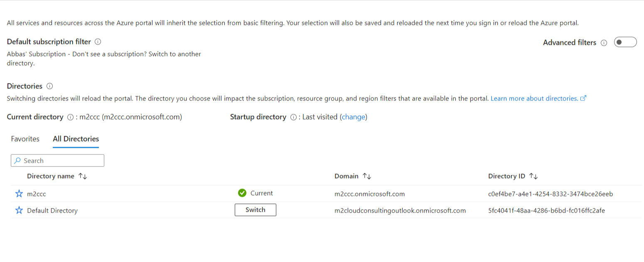This screenshot has height=262, width=644.
Task: Favorite the Default Directory star
Action: tap(19, 211)
